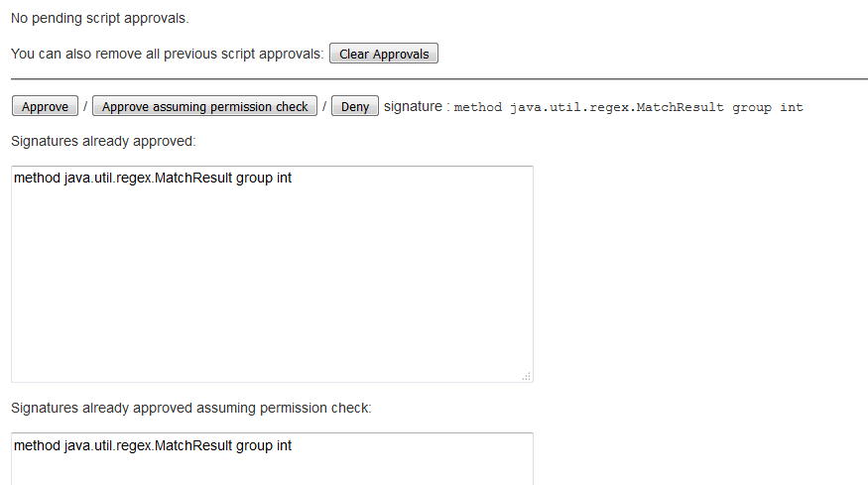The image size is (868, 485).
Task: Click the slash just before the Deny button
Action: tap(324, 107)
